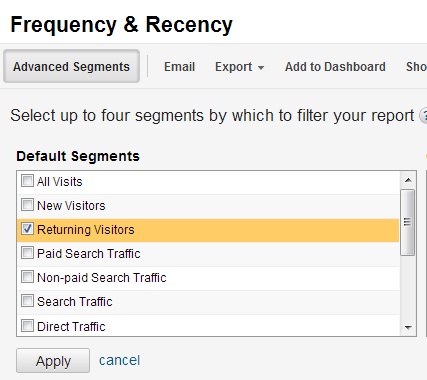Click Add to Dashboard

point(335,67)
